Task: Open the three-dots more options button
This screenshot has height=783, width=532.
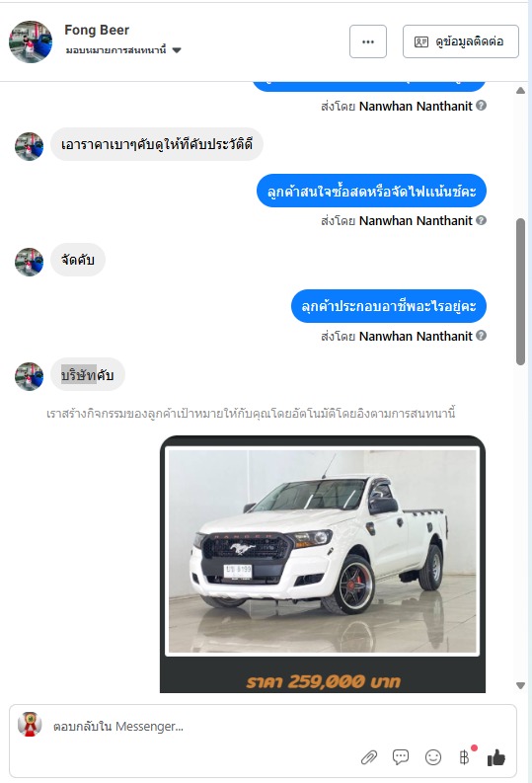Action: coord(368,41)
